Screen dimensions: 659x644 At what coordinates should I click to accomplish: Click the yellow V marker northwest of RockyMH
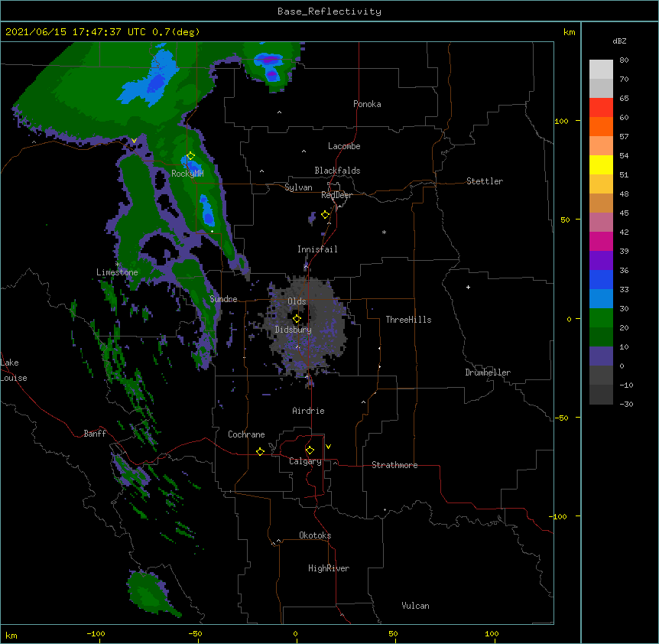134,141
